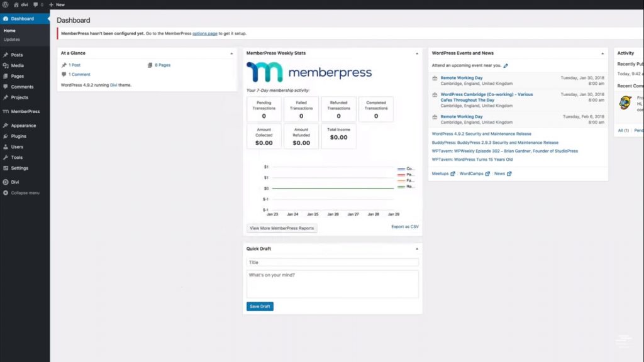The width and height of the screenshot is (644, 362).
Task: Click the Plugins icon in sidebar
Action: point(5,136)
